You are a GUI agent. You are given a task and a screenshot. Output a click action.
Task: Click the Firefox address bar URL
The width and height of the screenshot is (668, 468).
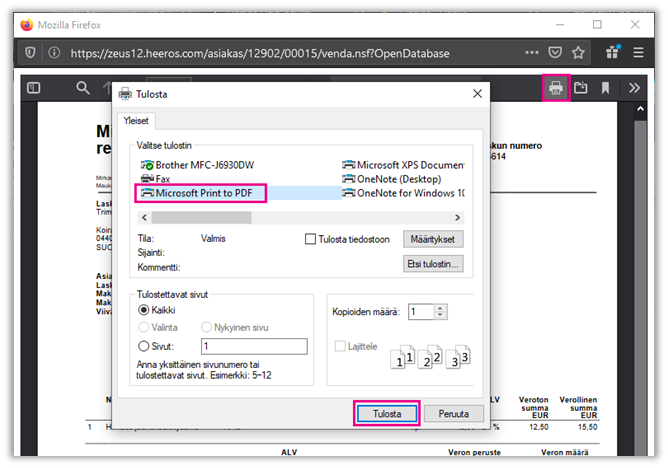[x=260, y=53]
